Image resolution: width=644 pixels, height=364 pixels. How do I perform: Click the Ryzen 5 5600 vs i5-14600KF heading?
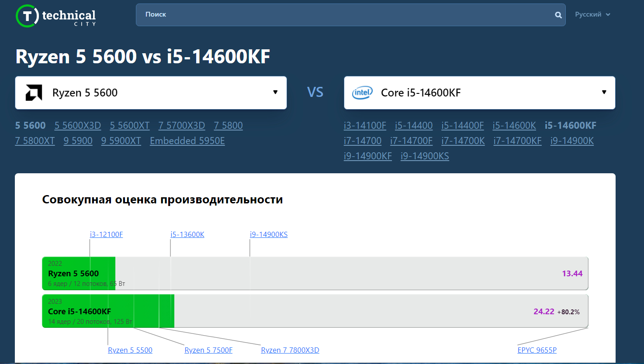[x=143, y=57]
